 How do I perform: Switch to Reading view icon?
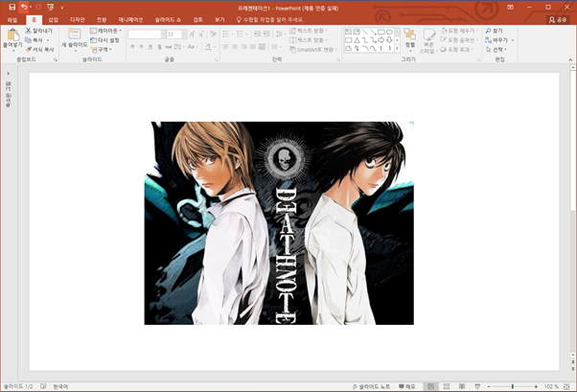[x=462, y=386]
